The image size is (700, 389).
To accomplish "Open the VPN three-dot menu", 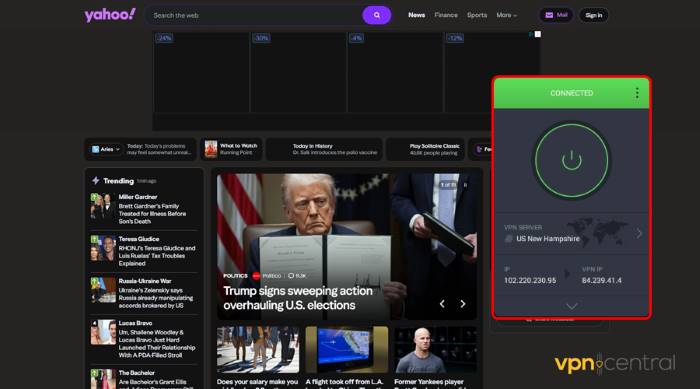I will 637,93.
